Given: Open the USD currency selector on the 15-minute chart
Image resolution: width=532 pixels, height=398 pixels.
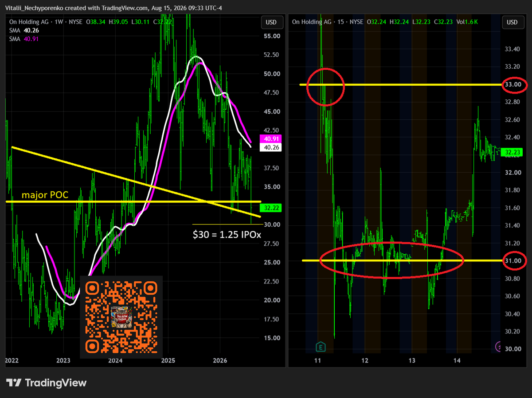Looking at the screenshot, I should point(512,22).
